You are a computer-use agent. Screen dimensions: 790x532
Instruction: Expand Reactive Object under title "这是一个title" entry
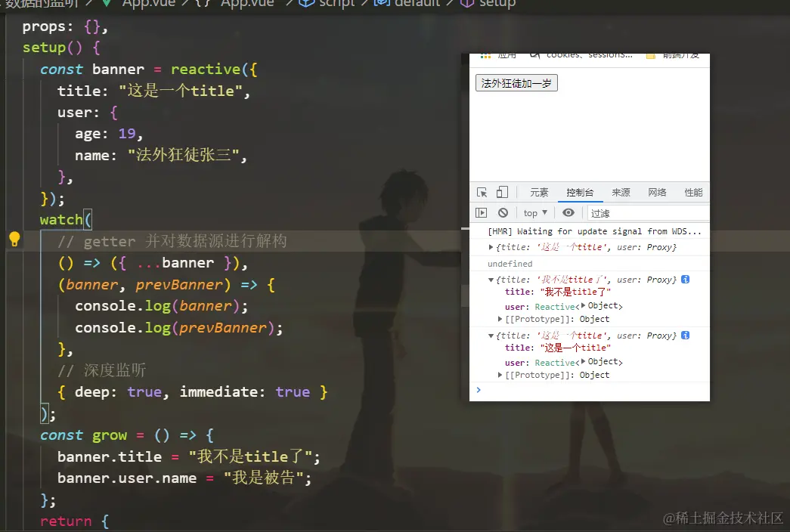pos(583,361)
